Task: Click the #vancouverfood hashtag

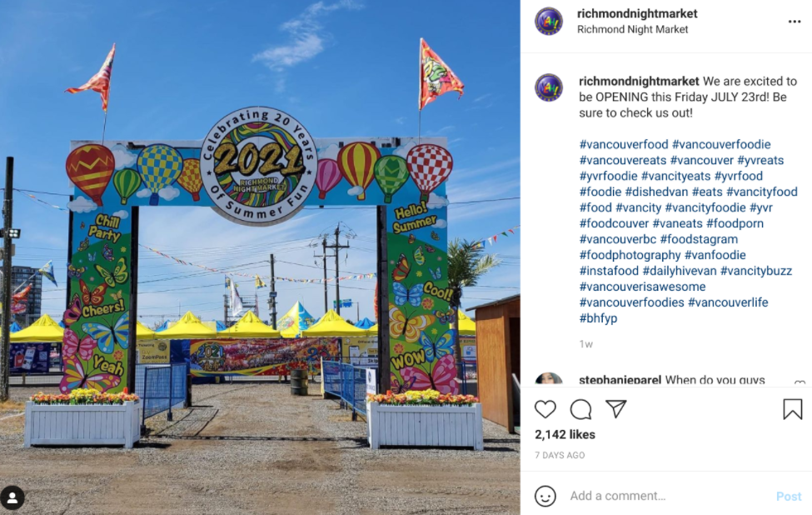Action: pyautogui.click(x=624, y=144)
